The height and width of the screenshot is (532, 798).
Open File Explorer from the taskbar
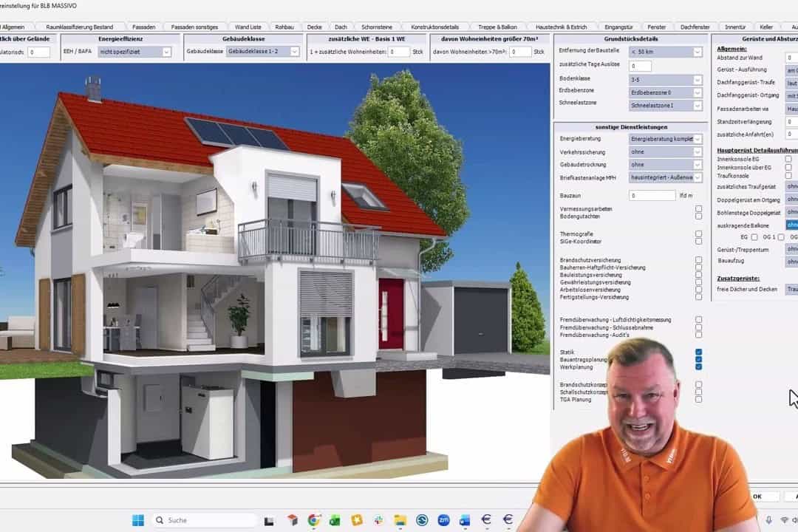400,520
